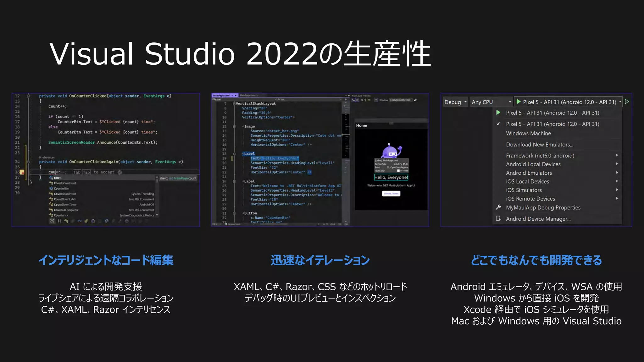Click the IntelliSense list scroll-up arrow
The height and width of the screenshot is (362, 644).
157,178
